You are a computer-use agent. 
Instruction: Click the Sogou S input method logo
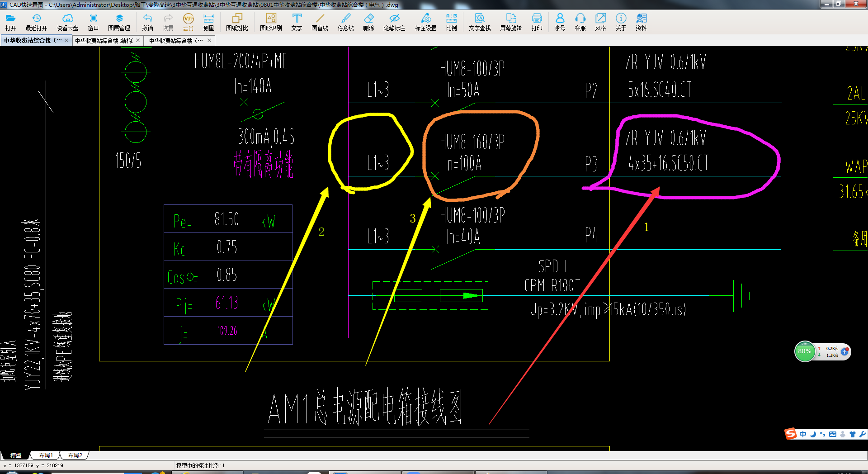[x=791, y=434]
